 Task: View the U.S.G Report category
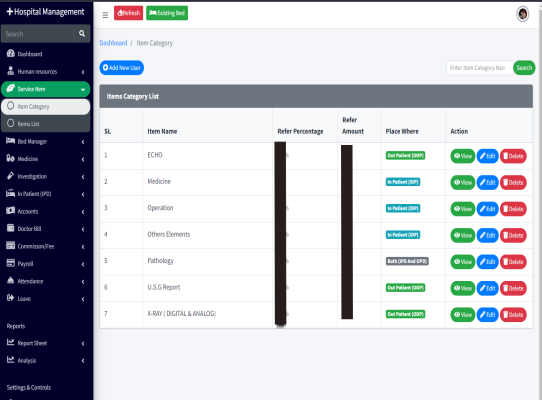point(462,288)
